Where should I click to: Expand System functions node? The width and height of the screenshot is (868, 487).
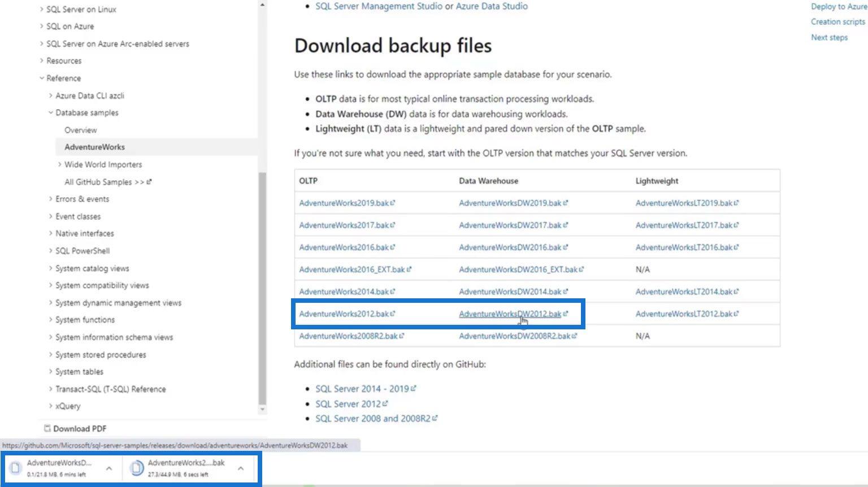click(x=50, y=320)
